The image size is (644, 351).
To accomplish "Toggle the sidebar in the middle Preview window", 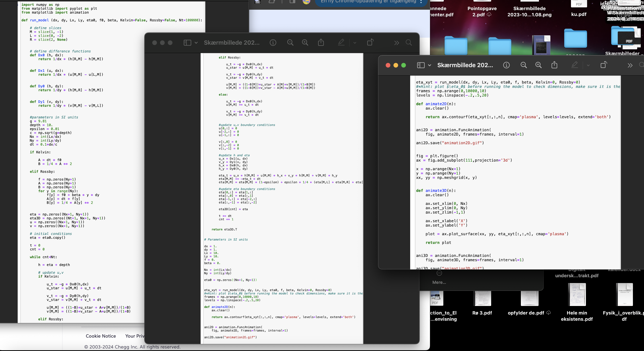I will pyautogui.click(x=187, y=43).
